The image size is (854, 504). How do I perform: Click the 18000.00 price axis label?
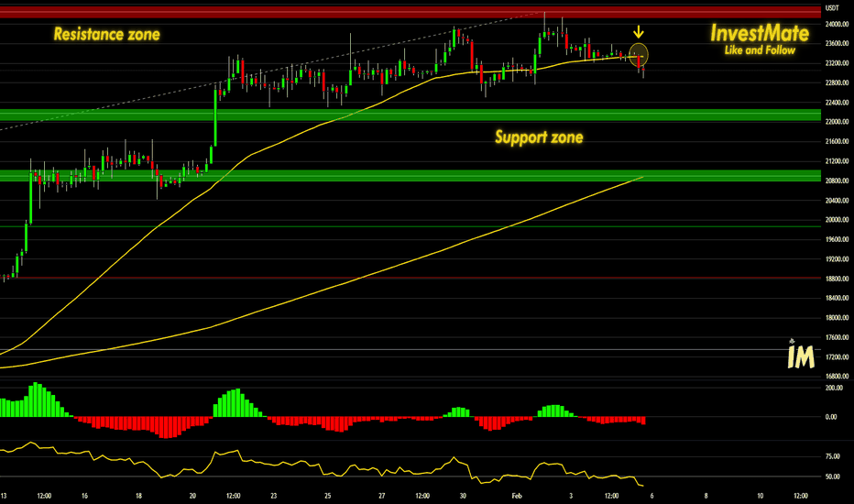coord(837,318)
